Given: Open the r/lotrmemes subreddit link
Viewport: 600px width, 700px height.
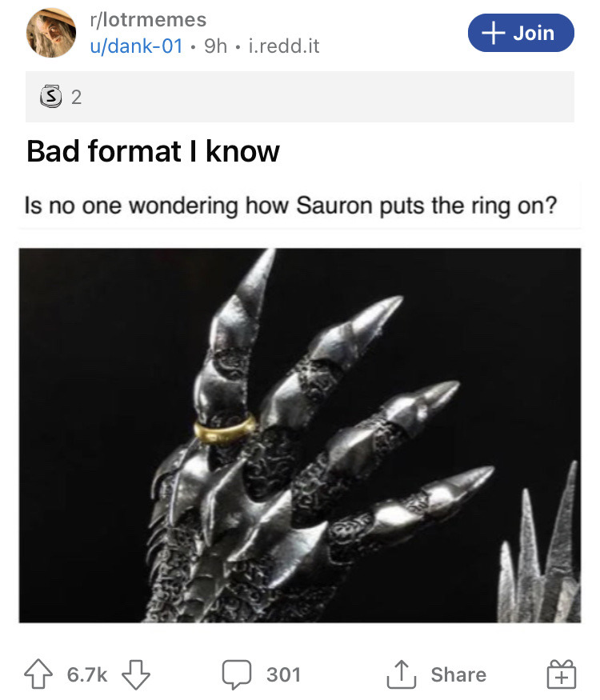Looking at the screenshot, I should 148,20.
